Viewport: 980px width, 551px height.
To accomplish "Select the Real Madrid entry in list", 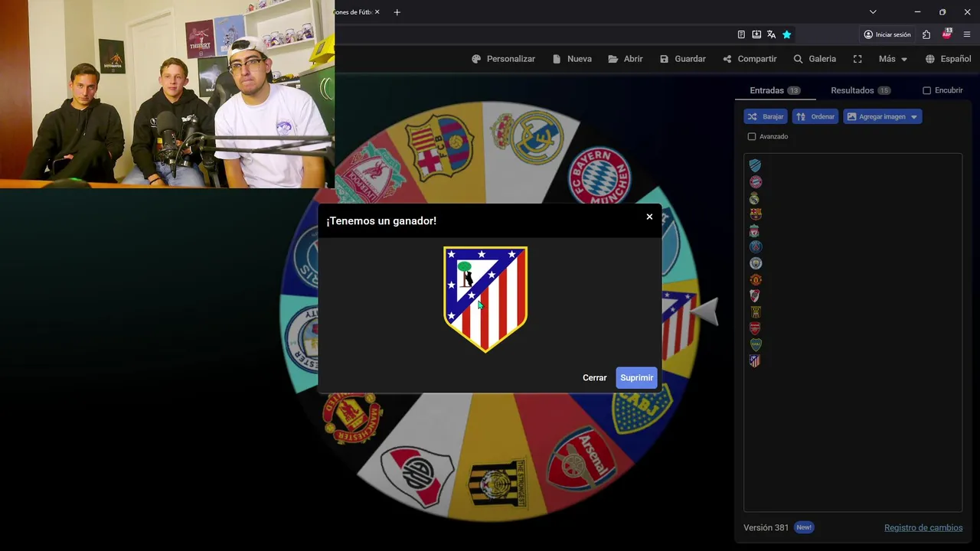I will pos(755,198).
